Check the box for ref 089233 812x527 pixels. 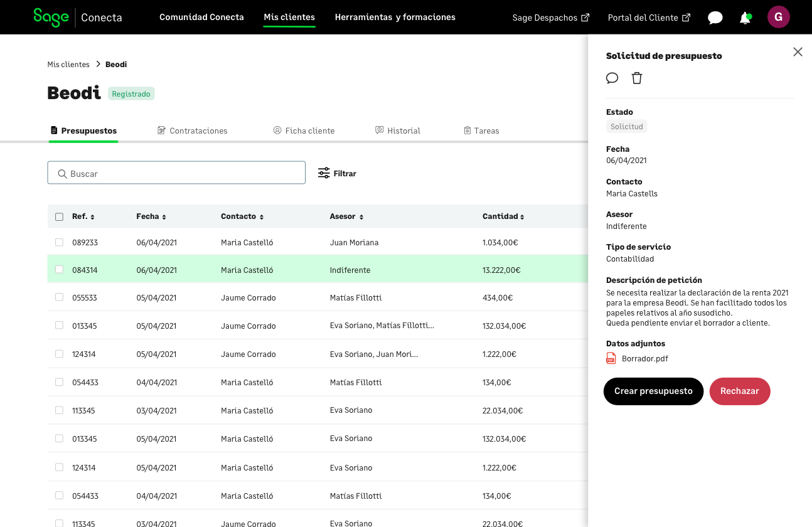pos(59,242)
